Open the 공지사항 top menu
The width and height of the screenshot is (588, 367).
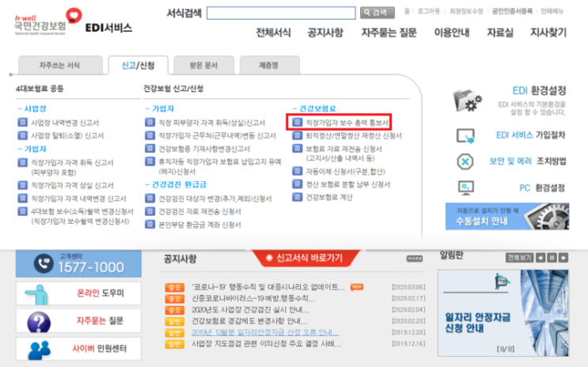point(325,32)
